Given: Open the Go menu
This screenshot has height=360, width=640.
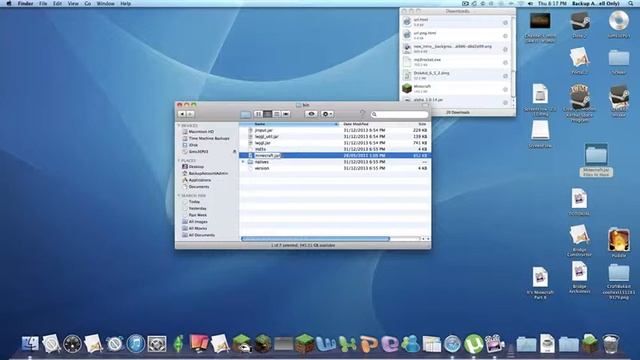Looking at the screenshot, I should click(x=88, y=3).
